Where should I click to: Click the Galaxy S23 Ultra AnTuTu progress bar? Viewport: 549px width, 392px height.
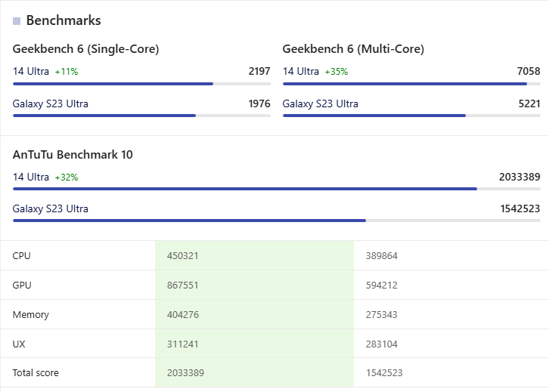tap(276, 221)
